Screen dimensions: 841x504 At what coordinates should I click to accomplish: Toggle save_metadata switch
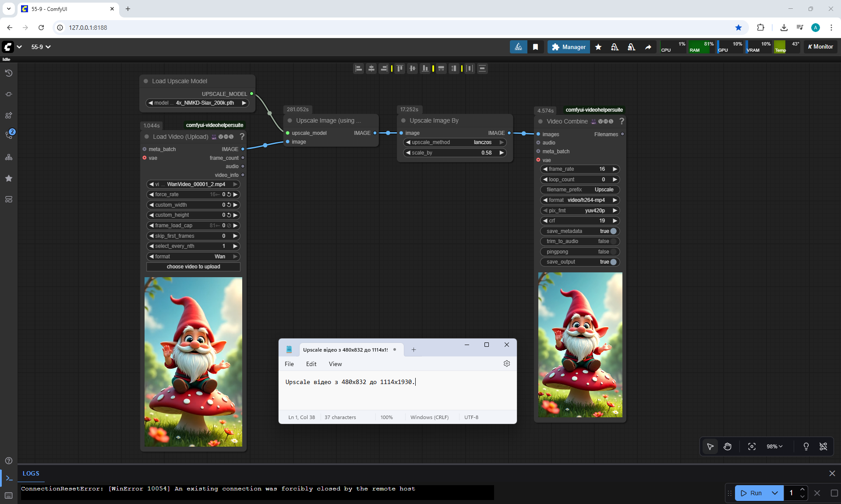613,231
